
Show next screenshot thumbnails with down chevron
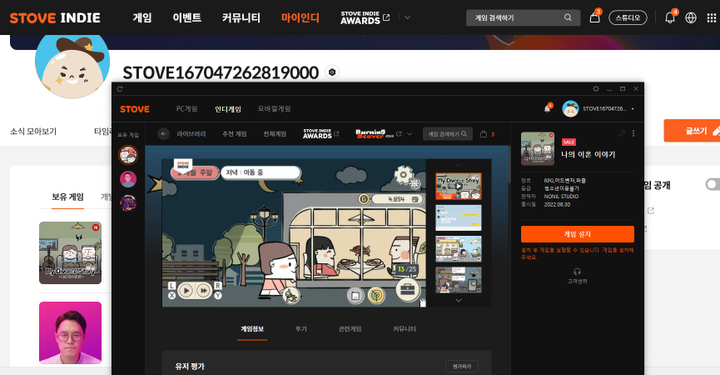(x=458, y=300)
